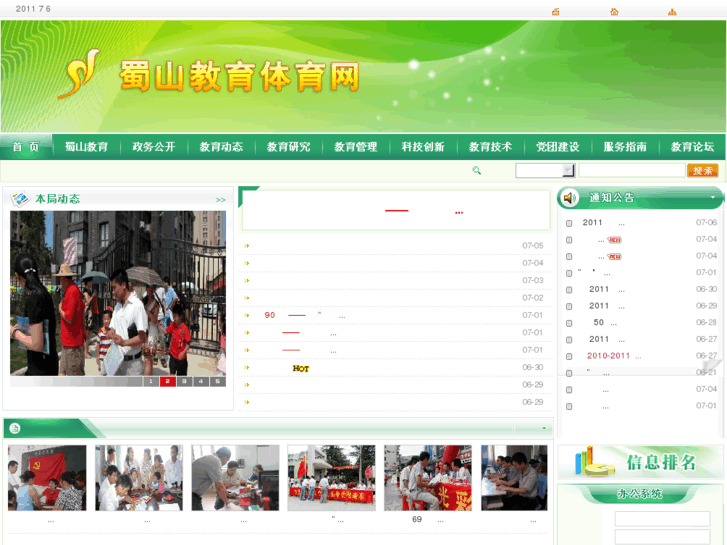The width and height of the screenshot is (727, 545).
Task: Click the arrow bullet of the 07-05 news row
Action: [x=247, y=246]
